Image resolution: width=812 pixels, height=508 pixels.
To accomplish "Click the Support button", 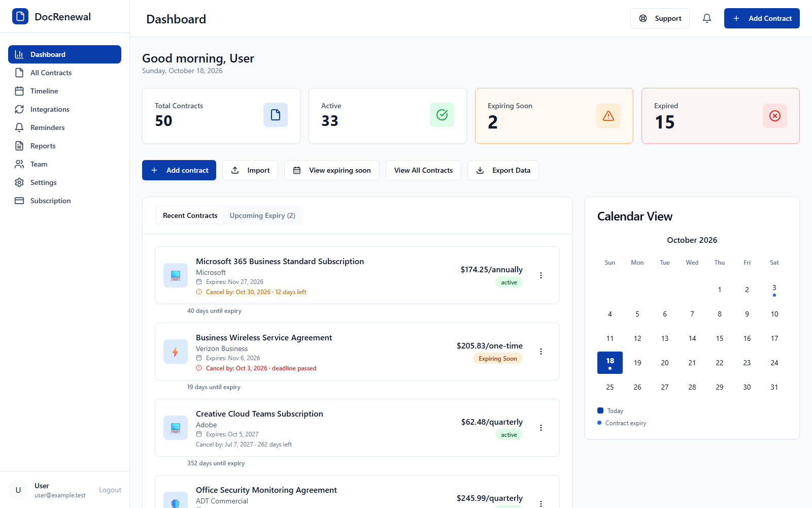I will tap(660, 18).
